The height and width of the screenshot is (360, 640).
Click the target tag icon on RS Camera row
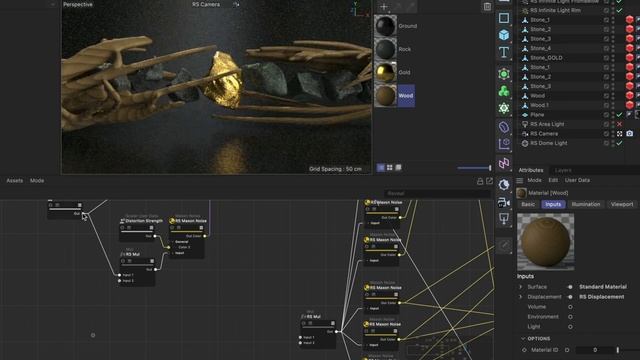point(620,133)
